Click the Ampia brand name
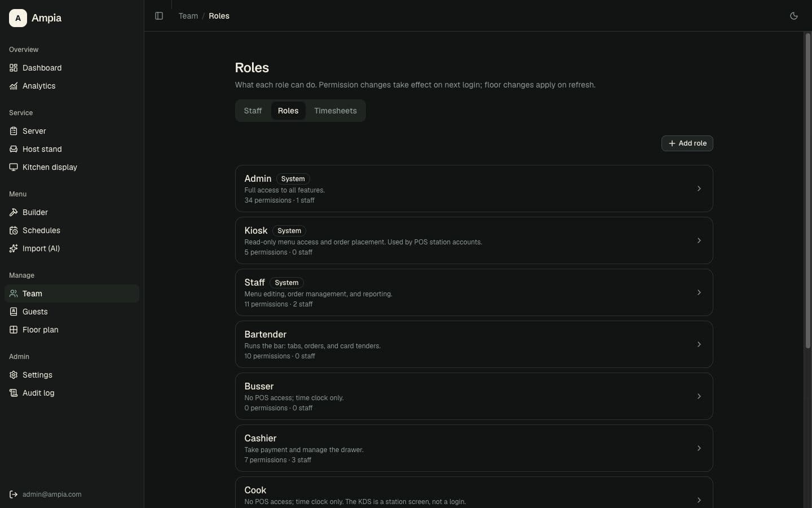Image resolution: width=812 pixels, height=508 pixels. pyautogui.click(x=46, y=18)
